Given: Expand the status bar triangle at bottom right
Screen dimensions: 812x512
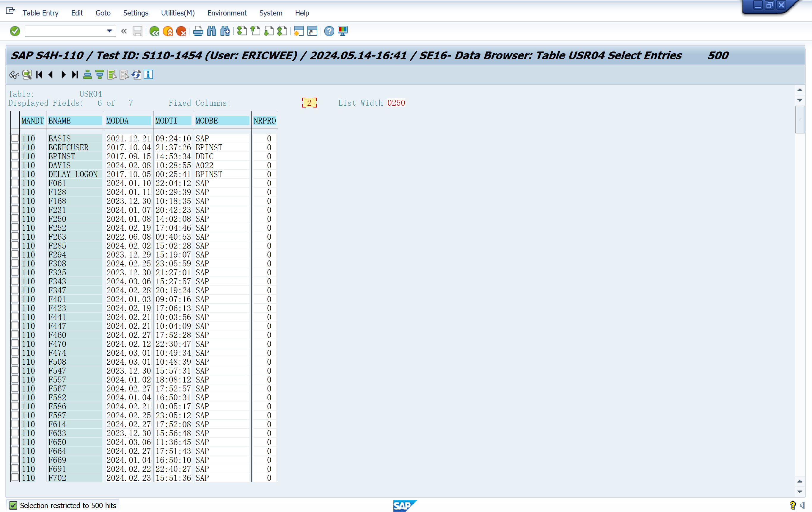Looking at the screenshot, I should 802,505.
